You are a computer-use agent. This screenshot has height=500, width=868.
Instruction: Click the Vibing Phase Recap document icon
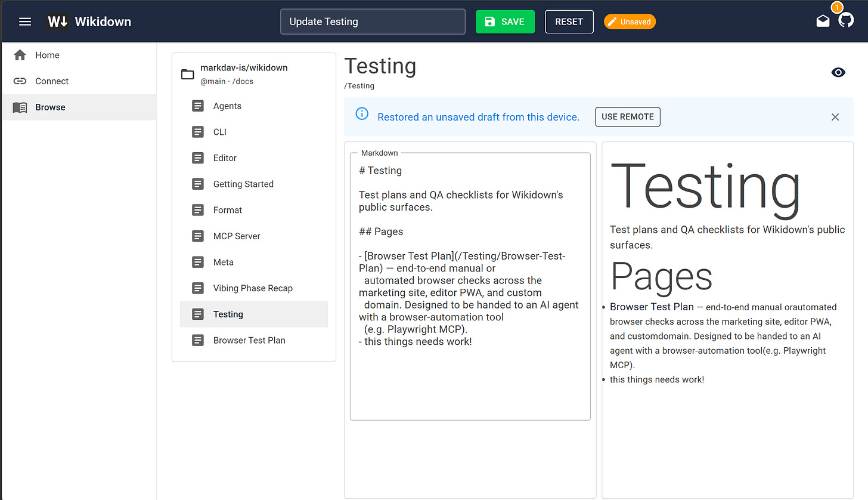[x=198, y=288]
